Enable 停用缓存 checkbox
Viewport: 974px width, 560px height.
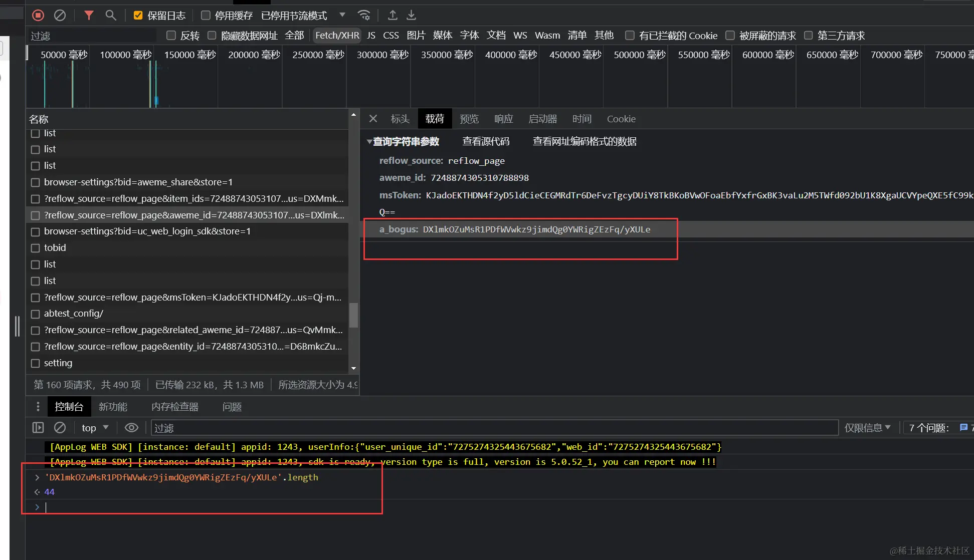pyautogui.click(x=206, y=16)
